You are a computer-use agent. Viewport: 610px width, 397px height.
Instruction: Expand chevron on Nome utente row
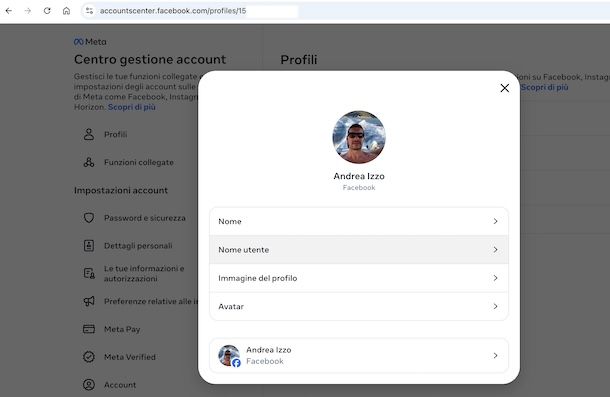coord(495,250)
